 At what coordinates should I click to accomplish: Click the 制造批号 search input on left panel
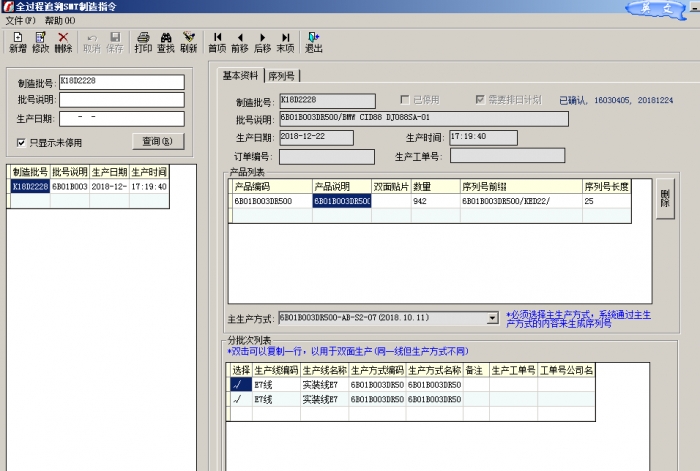122,82
